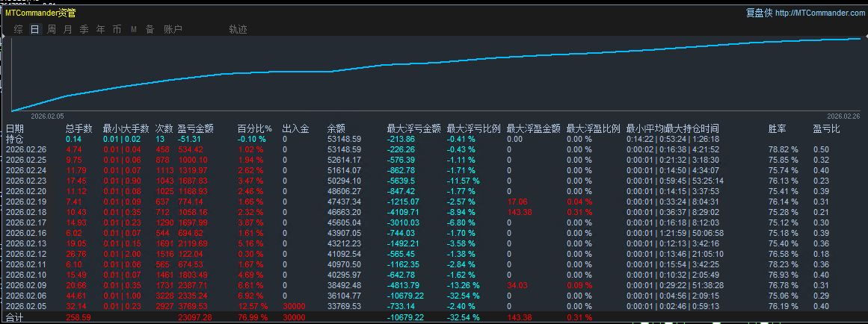The width and height of the screenshot is (868, 324).
Task: Click the 258.59 total lots value
Action: click(78, 318)
